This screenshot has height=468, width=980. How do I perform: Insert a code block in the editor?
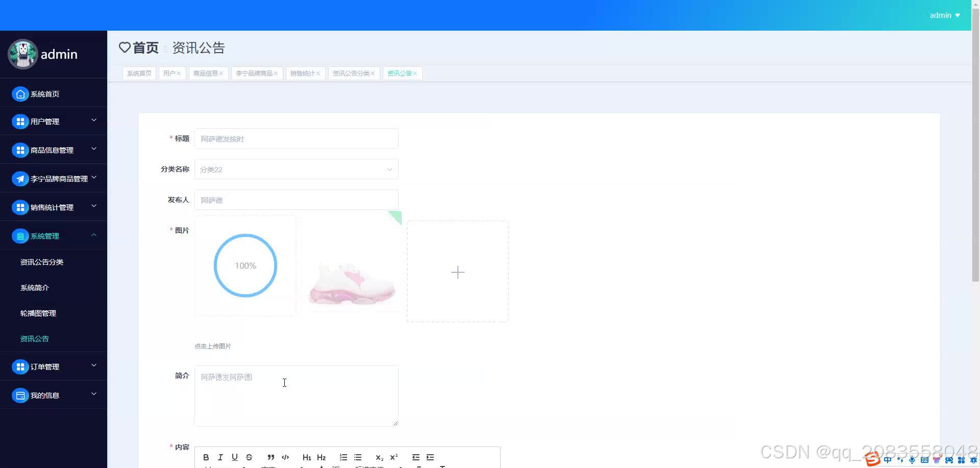[285, 457]
